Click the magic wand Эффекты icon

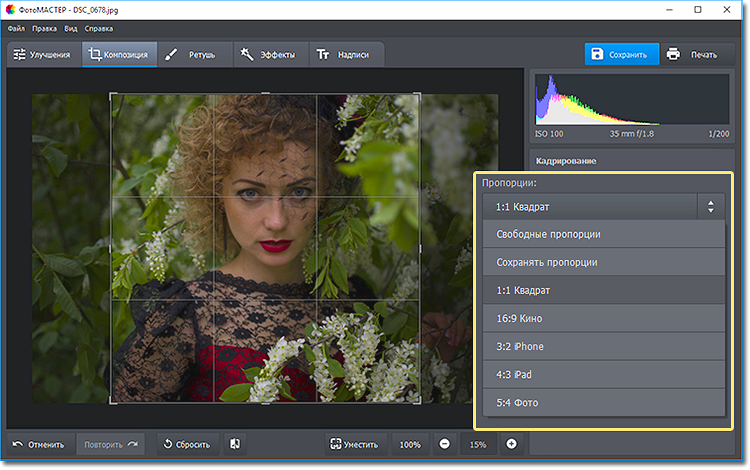(x=247, y=54)
